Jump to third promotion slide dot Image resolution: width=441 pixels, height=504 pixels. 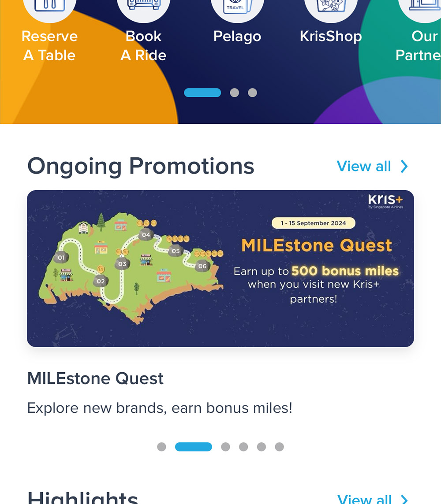coord(225,447)
